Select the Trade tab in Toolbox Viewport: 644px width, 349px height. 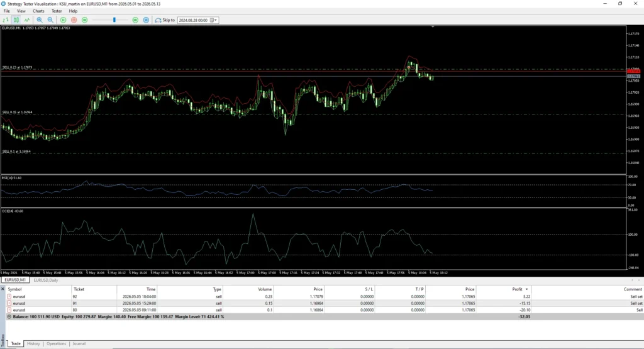pos(16,344)
